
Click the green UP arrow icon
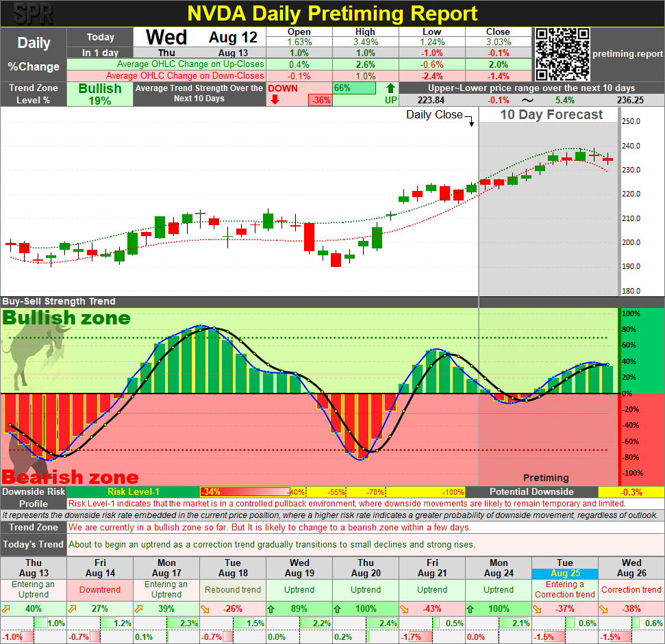coord(390,88)
